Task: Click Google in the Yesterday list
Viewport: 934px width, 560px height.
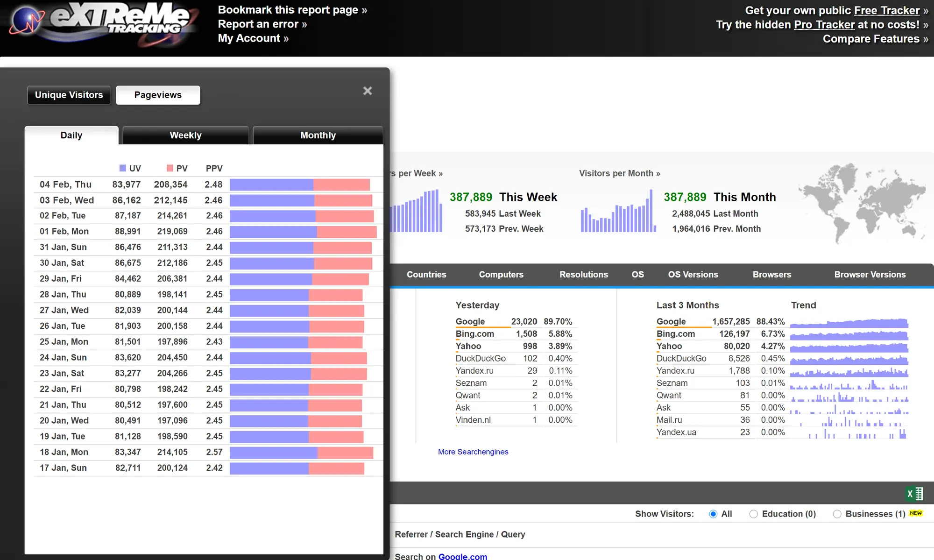Action: click(470, 321)
